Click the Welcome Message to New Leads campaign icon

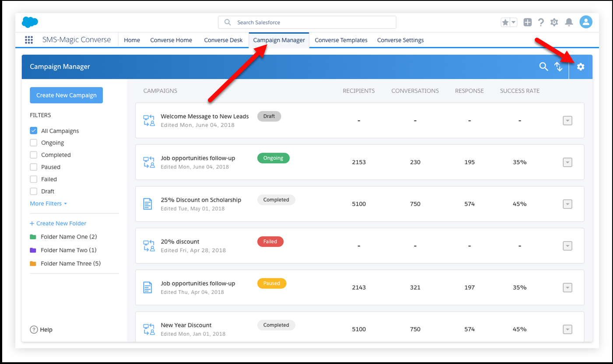tap(149, 120)
